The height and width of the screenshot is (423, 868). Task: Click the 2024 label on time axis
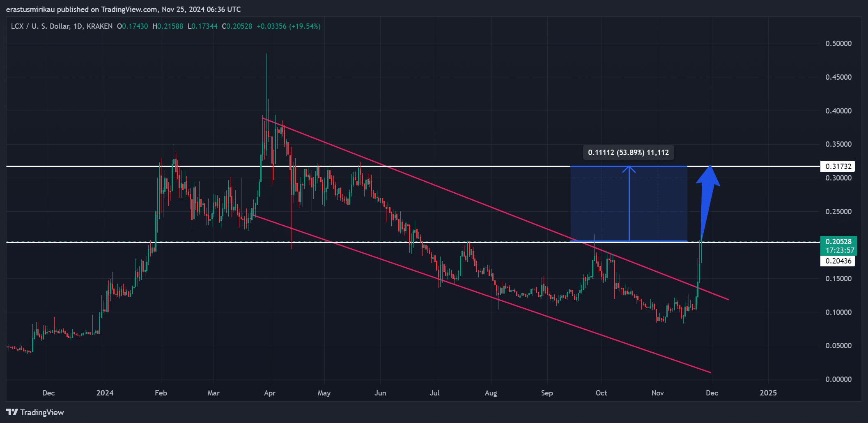(105, 393)
